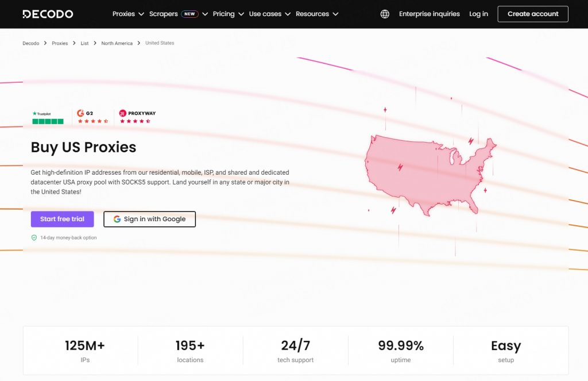Click the Log in link
This screenshot has width=588, height=381.
click(x=478, y=14)
